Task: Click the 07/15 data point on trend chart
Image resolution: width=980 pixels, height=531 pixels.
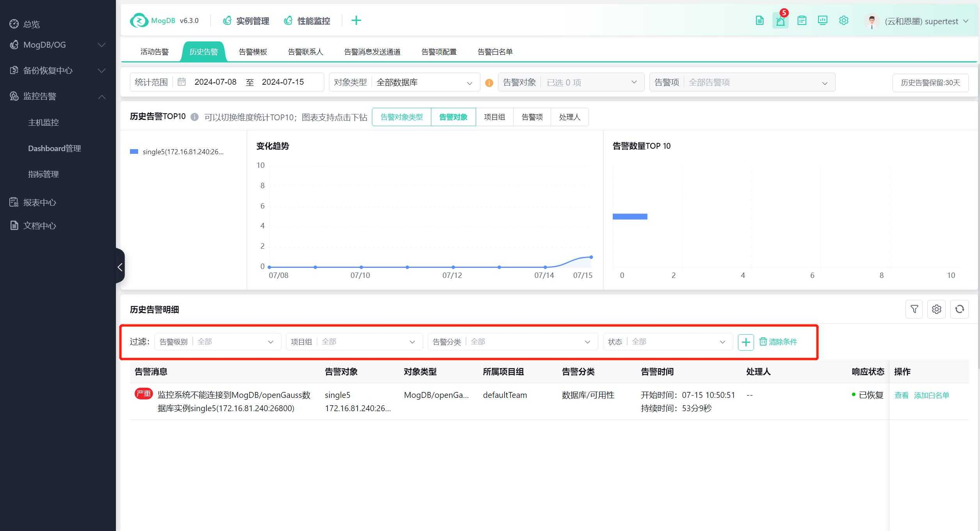Action: coord(591,257)
